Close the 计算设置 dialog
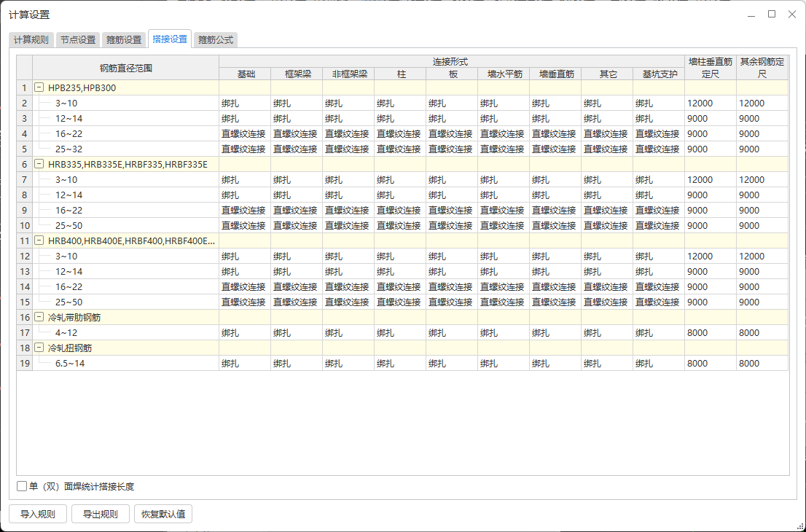Viewport: 806px width, 532px height. pyautogui.click(x=791, y=14)
